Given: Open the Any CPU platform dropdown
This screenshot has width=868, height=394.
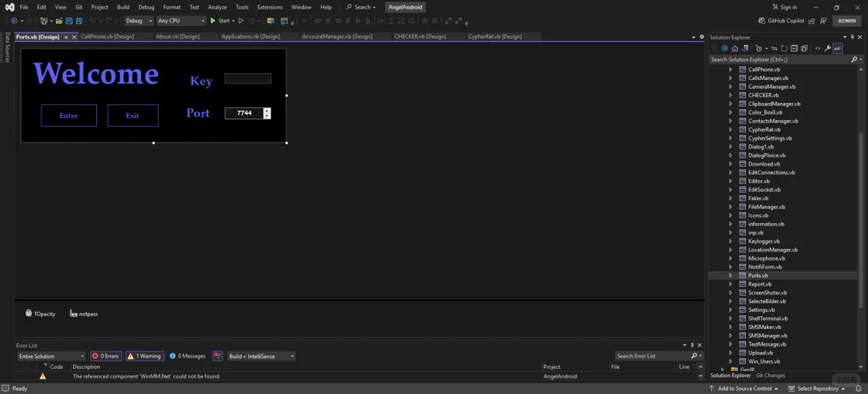Looking at the screenshot, I should 181,21.
